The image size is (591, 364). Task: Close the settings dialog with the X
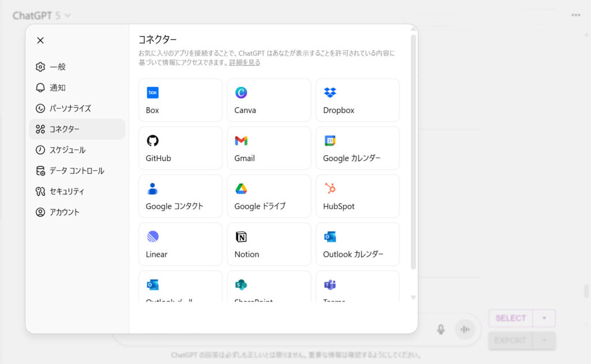click(40, 40)
